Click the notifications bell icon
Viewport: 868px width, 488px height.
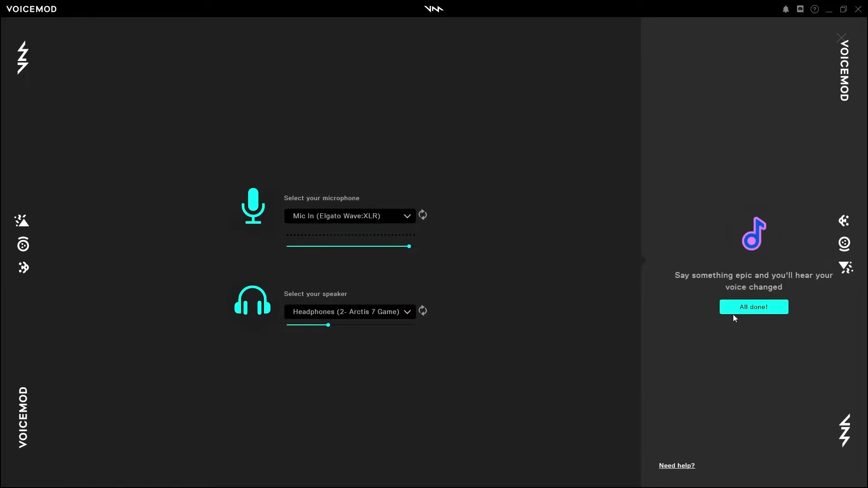click(786, 9)
